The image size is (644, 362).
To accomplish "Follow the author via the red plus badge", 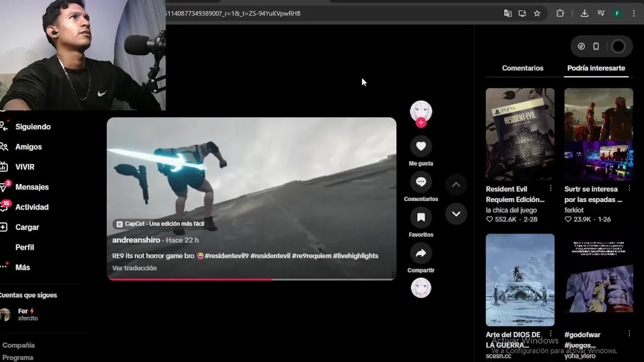I will click(421, 122).
